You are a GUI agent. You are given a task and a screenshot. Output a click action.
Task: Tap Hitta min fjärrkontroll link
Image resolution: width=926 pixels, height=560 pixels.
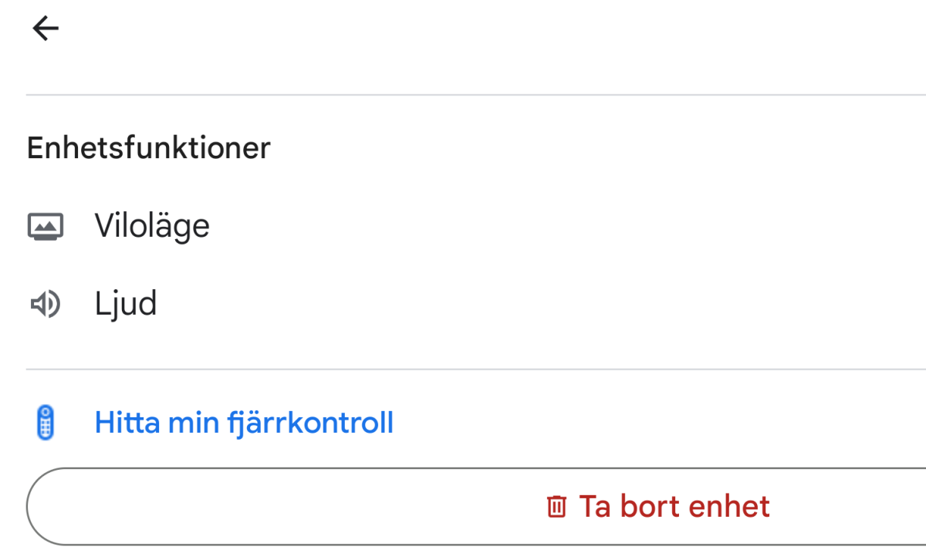click(244, 423)
